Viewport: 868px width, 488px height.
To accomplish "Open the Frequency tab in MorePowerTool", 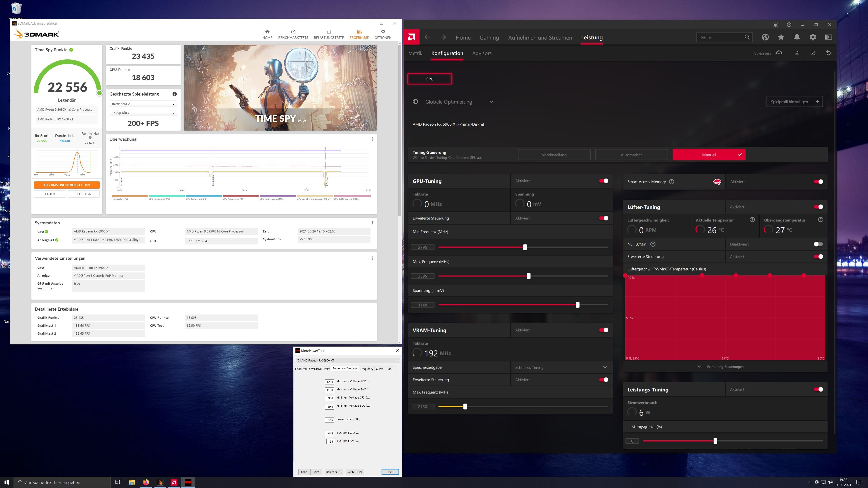I will [366, 369].
